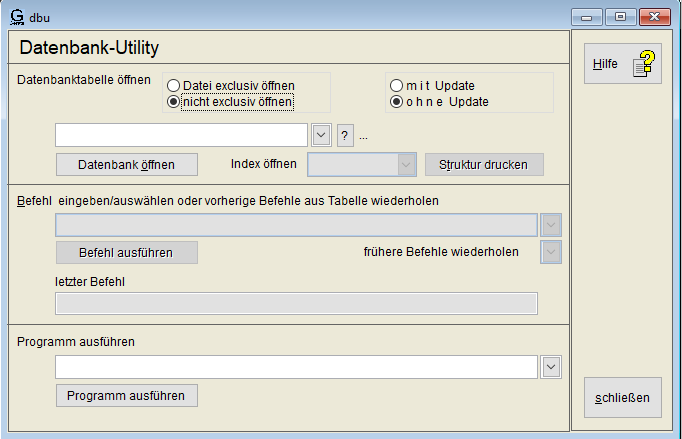The width and height of the screenshot is (682, 439).
Task: Choose 'nicht exclusiv öffnen' option
Action: pyautogui.click(x=173, y=101)
